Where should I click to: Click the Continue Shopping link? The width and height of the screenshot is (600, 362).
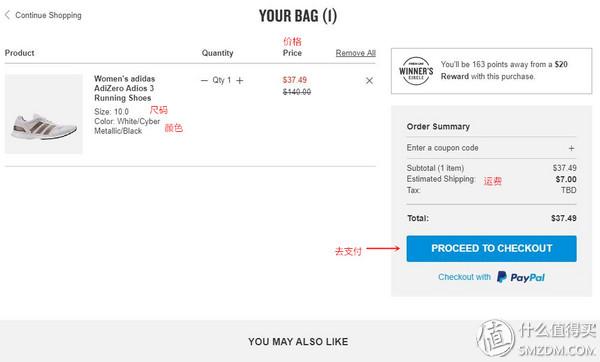48,15
